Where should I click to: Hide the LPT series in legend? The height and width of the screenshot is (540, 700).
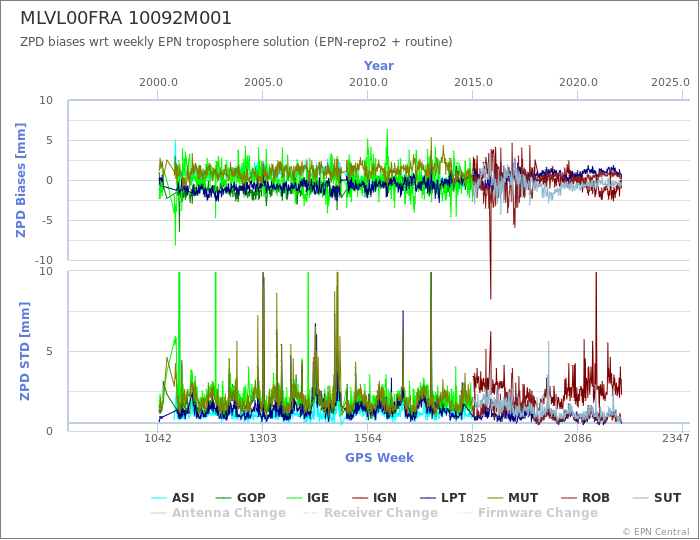[x=443, y=498]
